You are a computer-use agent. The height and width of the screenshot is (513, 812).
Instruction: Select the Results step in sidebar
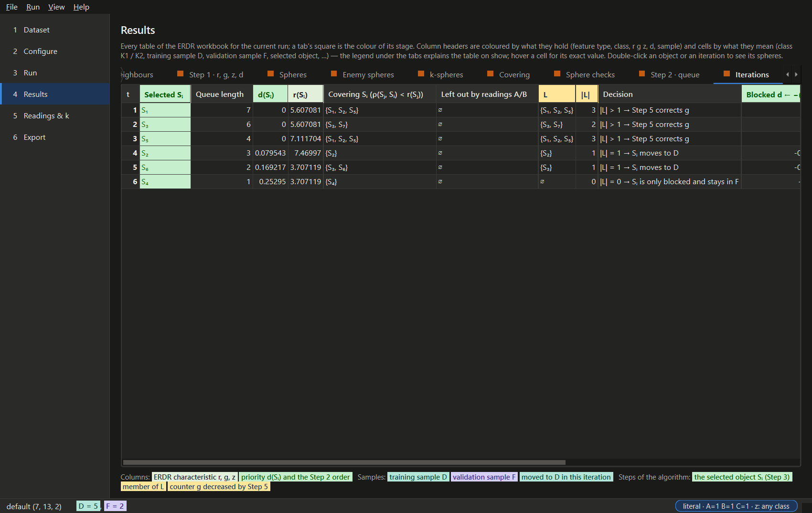click(x=55, y=94)
